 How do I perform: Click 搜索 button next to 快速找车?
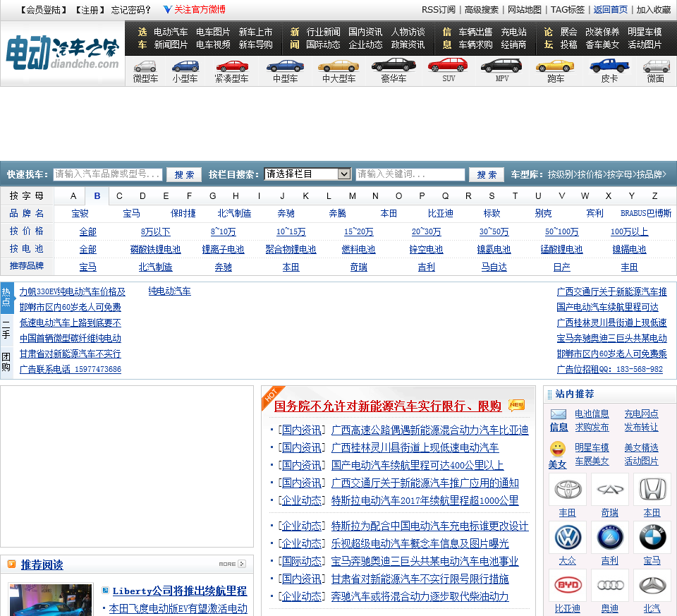point(184,174)
